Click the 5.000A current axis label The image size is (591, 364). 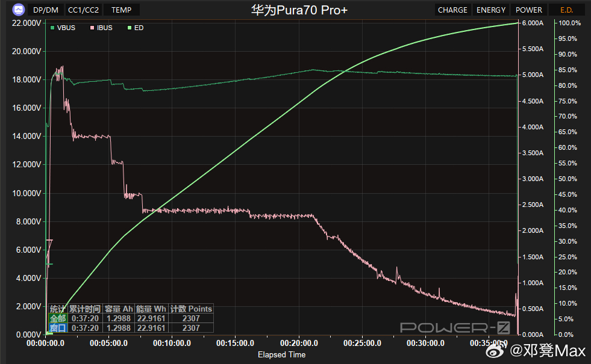533,75
